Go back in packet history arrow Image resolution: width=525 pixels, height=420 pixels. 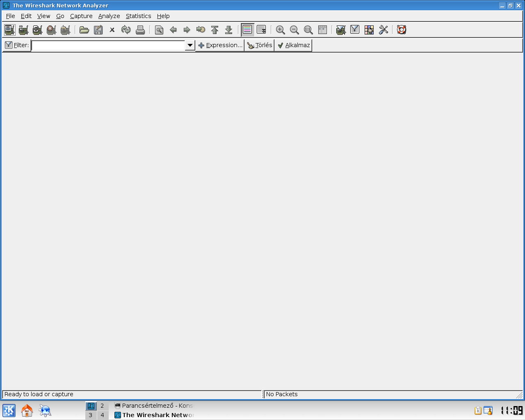coord(173,30)
